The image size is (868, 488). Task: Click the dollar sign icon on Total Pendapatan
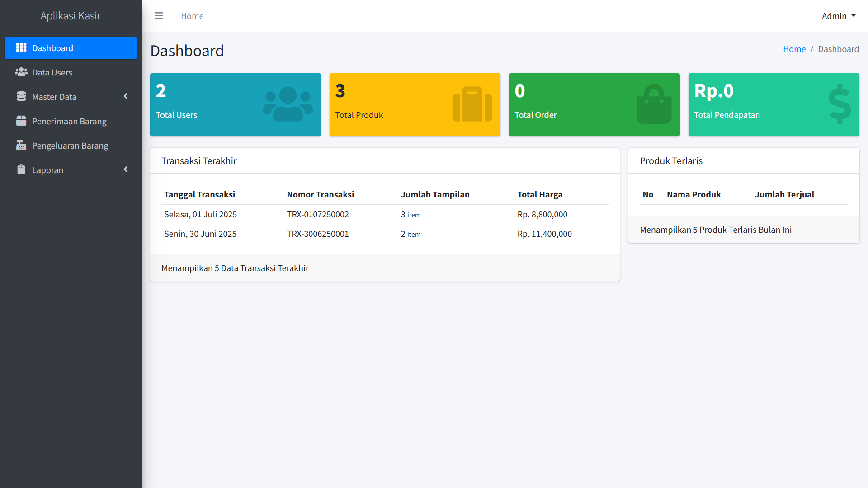pos(840,104)
